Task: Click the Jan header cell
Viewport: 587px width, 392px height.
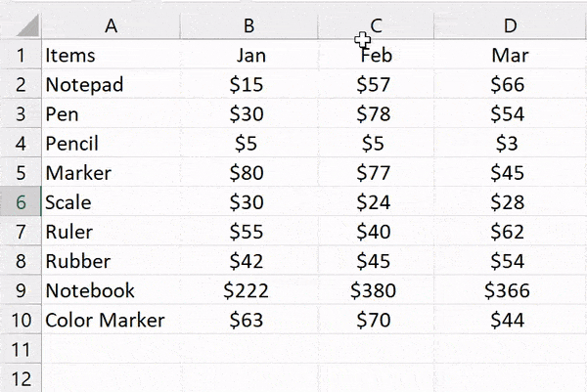Action: [249, 55]
